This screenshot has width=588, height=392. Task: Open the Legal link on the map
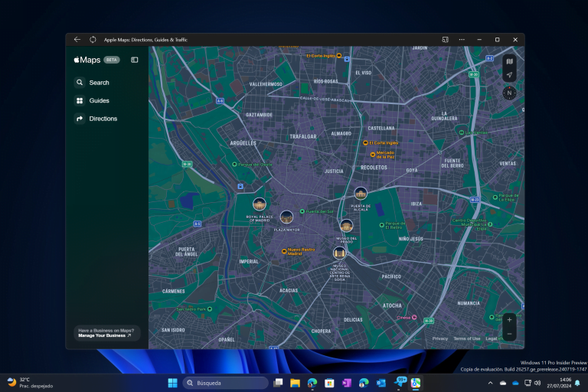pos(492,338)
